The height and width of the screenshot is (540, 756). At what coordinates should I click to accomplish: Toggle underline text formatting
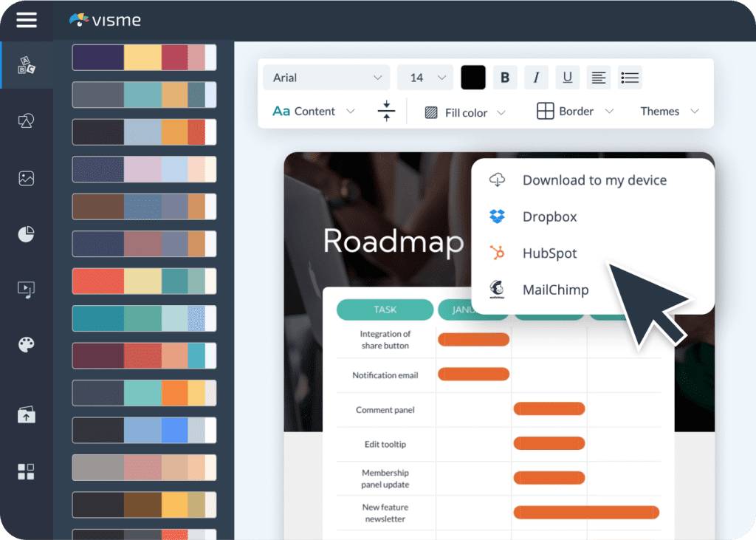(x=567, y=77)
